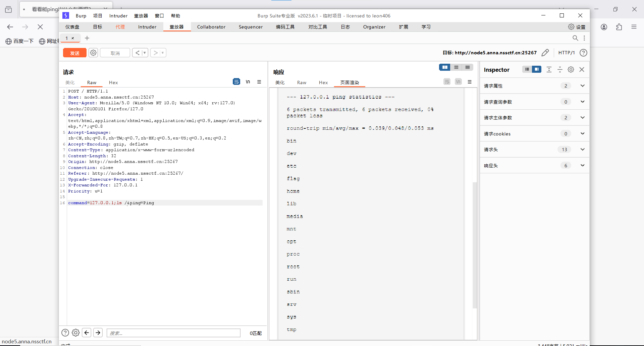644x346 pixels.
Task: Open Repeater tab options kebab menu
Action: tap(584, 38)
